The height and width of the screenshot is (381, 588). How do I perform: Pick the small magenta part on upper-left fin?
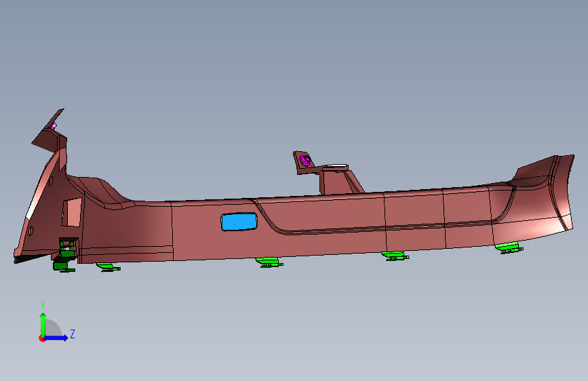[x=54, y=126]
